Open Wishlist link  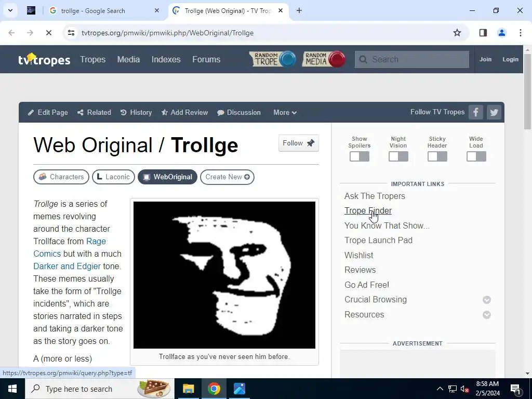(x=358, y=255)
